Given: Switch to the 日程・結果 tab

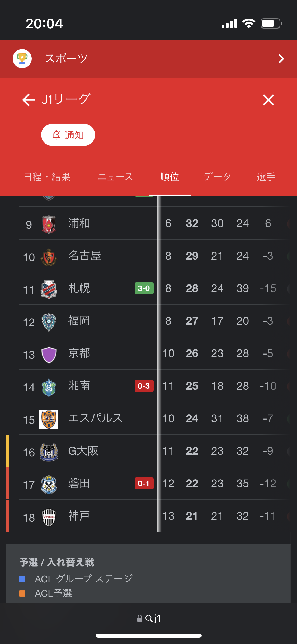Looking at the screenshot, I should (x=47, y=177).
